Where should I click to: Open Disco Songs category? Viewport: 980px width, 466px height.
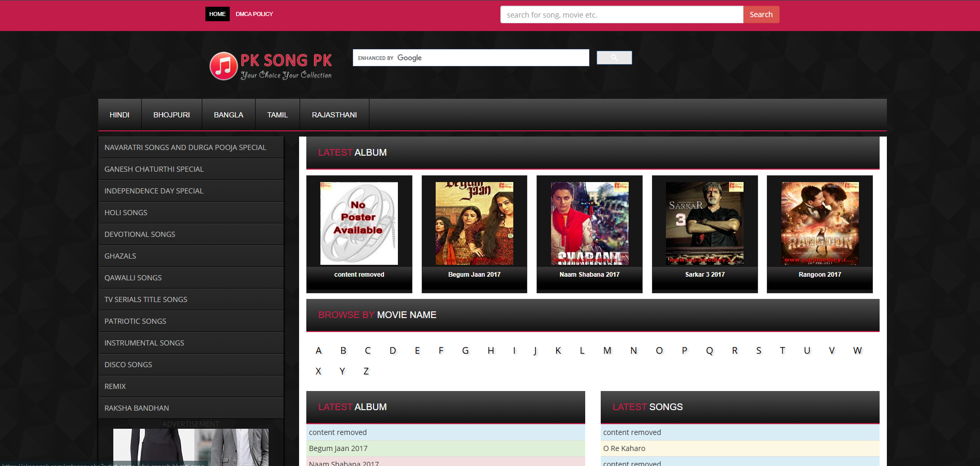[191, 365]
